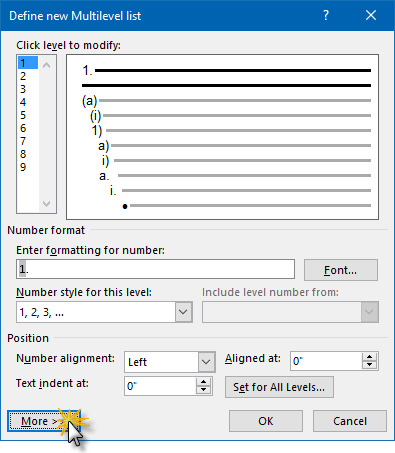Screen dimensions: 395x453
Task: Select level 8 in the level list
Action: 28,154
